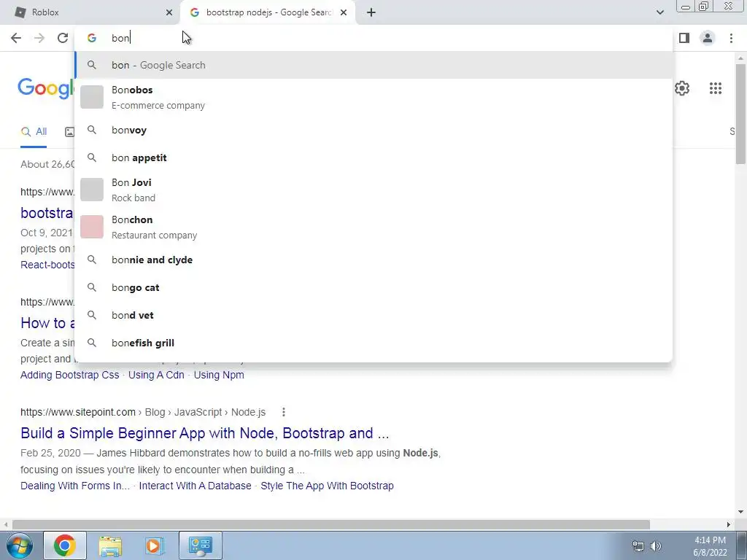The height and width of the screenshot is (560, 747).
Task: Open the Windows Start menu
Action: (x=20, y=545)
